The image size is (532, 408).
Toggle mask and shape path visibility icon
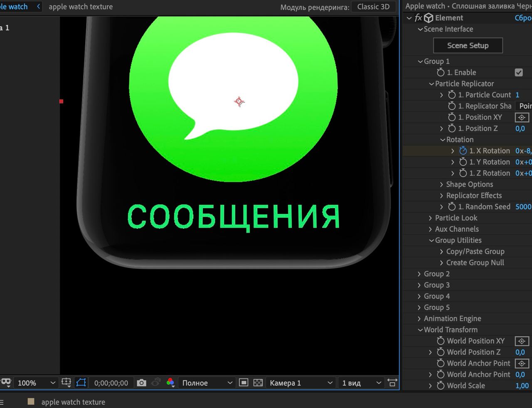point(81,383)
